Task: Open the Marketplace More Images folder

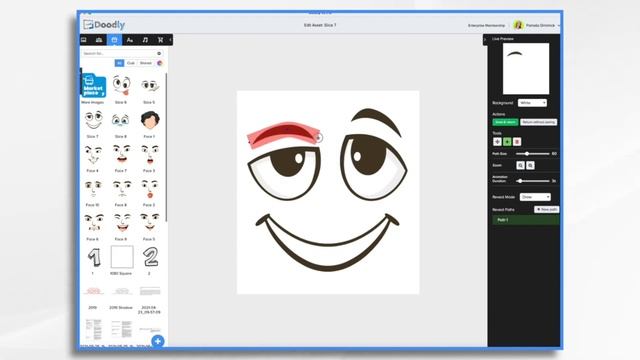Action: [x=93, y=86]
